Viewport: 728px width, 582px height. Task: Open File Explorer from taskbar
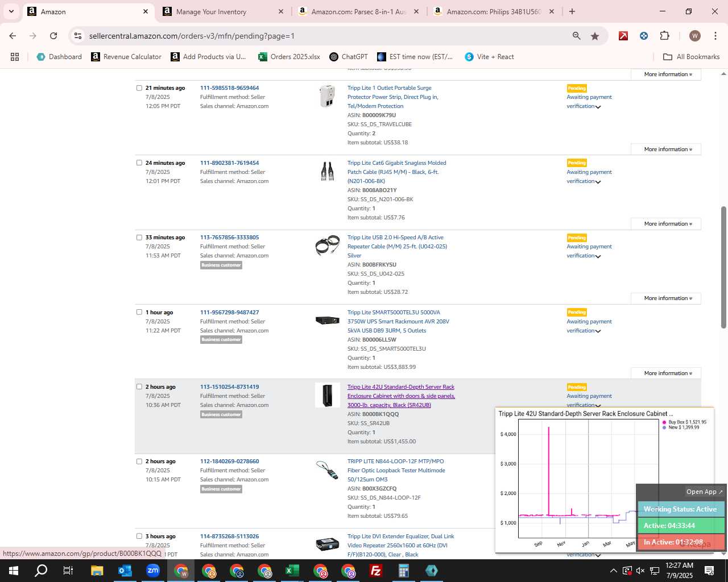pyautogui.click(x=97, y=571)
